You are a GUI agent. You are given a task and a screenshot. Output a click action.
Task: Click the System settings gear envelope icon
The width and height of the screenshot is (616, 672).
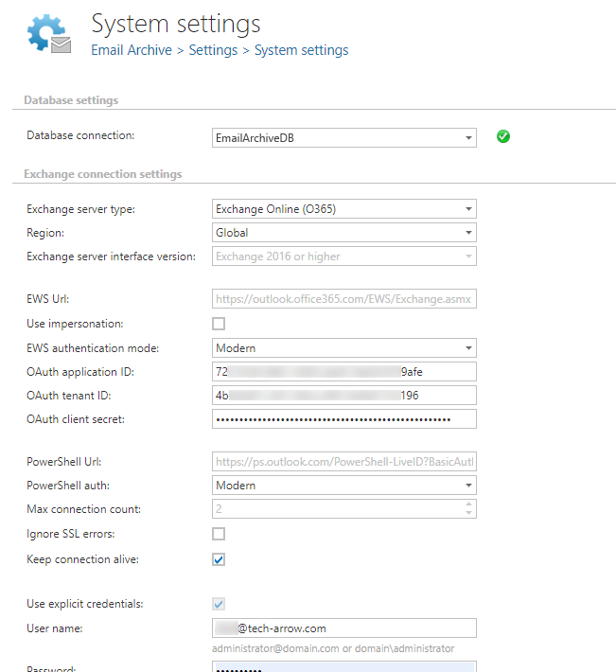[x=49, y=34]
